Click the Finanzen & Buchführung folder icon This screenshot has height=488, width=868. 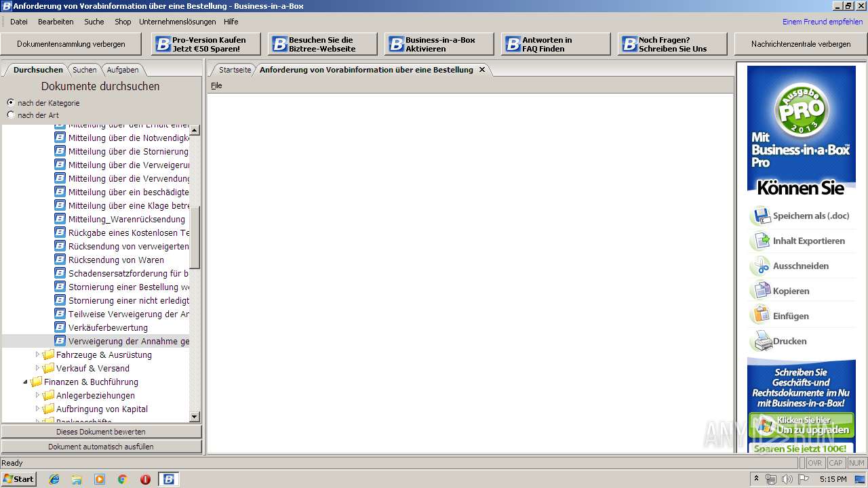(36, 382)
